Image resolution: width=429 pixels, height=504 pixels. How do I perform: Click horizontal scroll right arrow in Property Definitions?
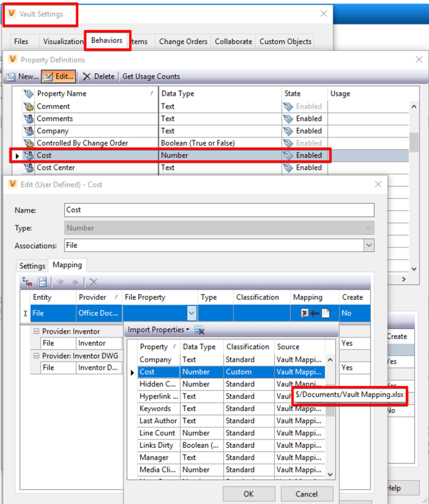(404, 280)
